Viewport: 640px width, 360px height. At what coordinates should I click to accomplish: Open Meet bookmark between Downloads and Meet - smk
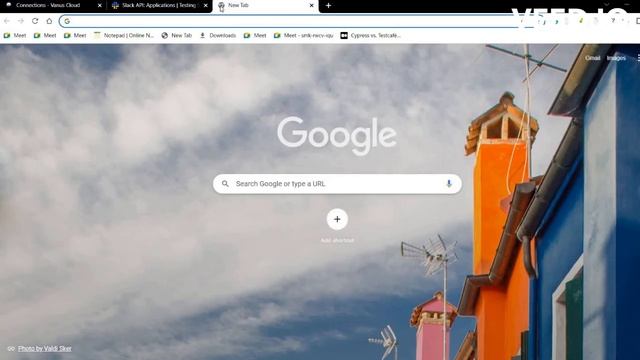click(x=255, y=36)
